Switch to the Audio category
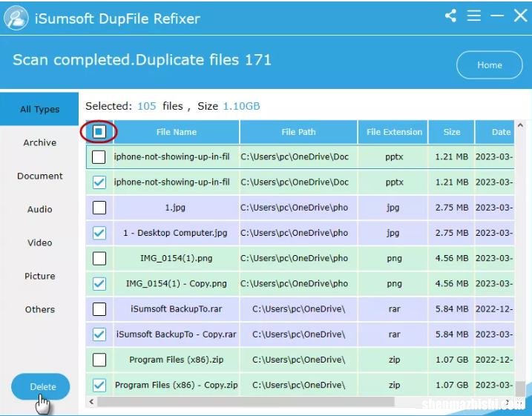 (x=40, y=209)
